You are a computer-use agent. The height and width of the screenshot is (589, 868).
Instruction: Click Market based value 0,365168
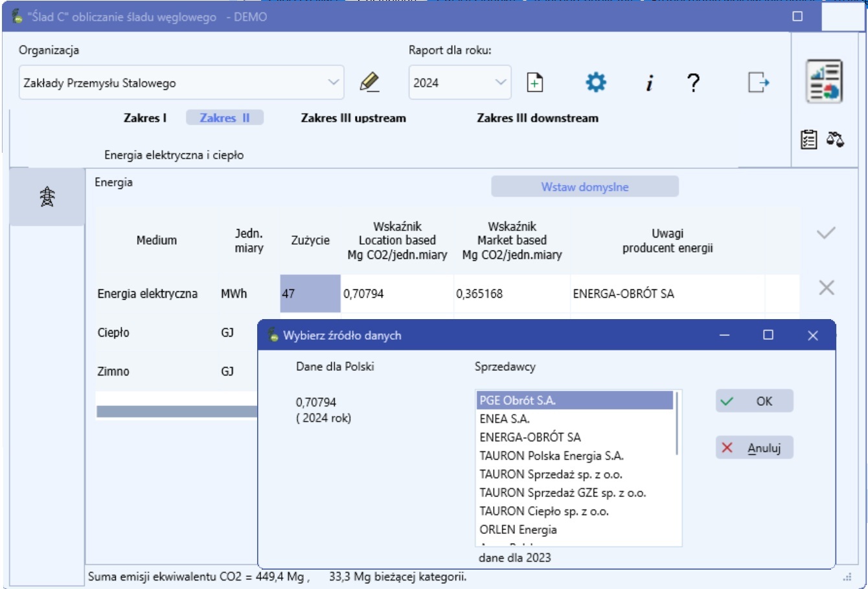(512, 294)
